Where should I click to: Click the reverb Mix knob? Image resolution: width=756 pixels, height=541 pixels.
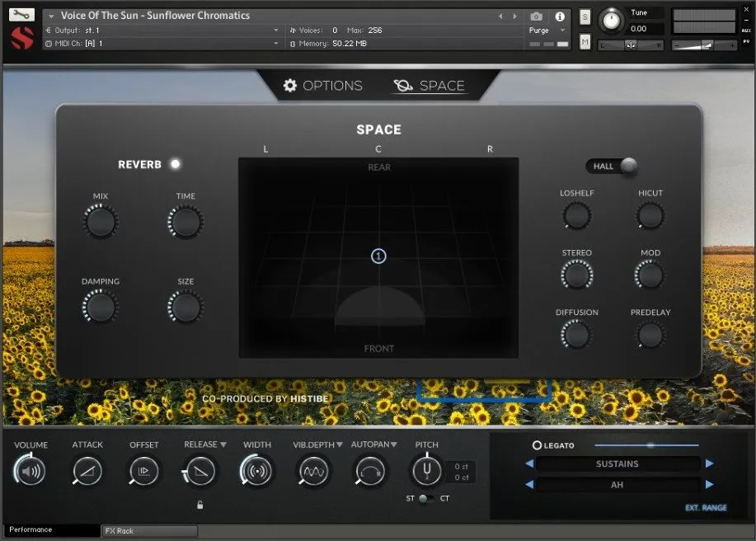[x=101, y=222]
